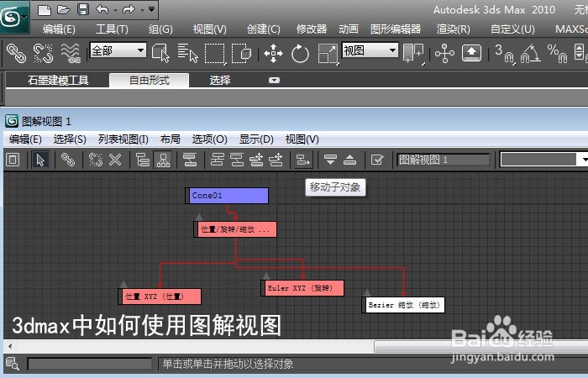Screen dimensions: 588x378
Task: Activate the Select and Move tool
Action: (273, 53)
